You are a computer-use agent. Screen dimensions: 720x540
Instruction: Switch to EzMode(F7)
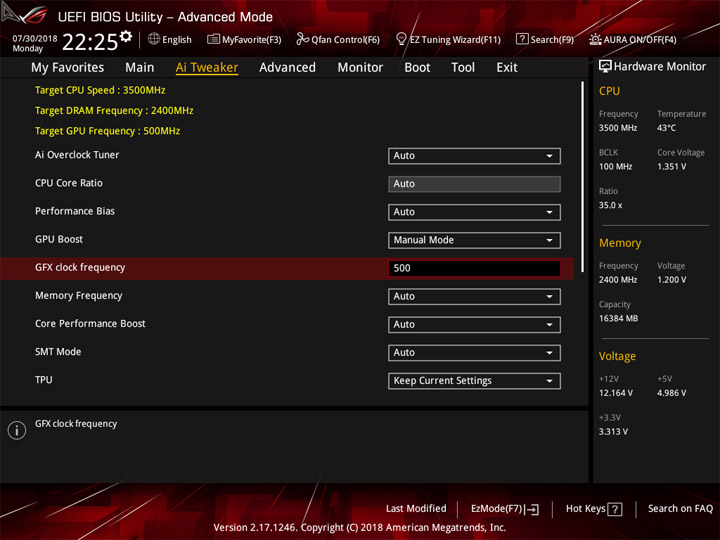505,509
